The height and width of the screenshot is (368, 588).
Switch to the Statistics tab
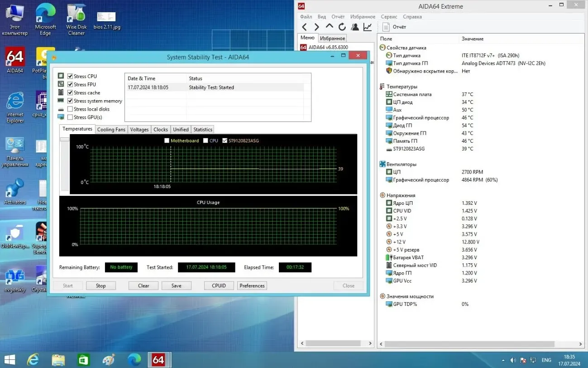tap(202, 129)
